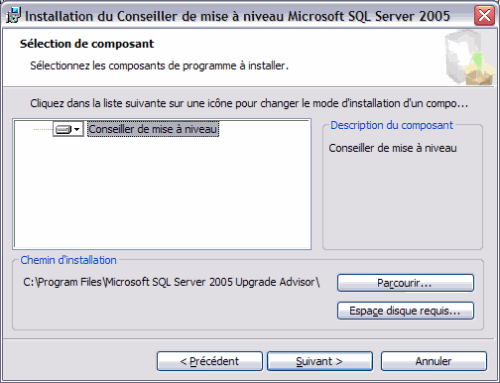Screen dimensions: 500x383
Task: Continue with the Suivant > button
Action: pos(320,361)
